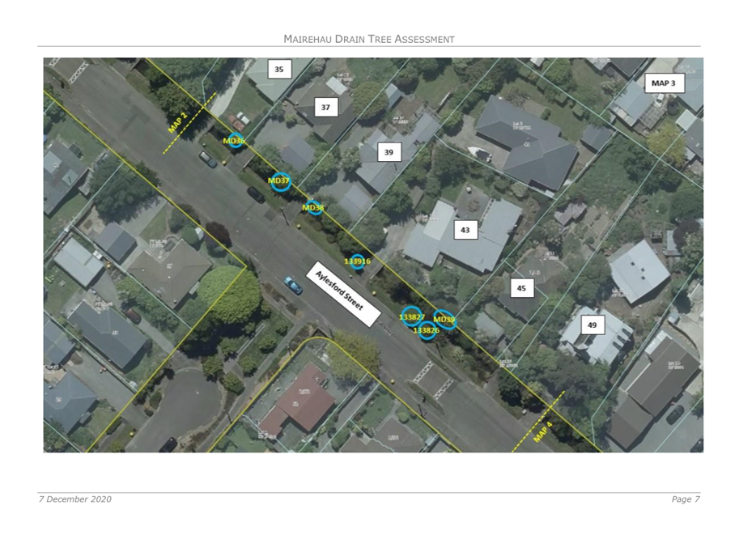
Task: Click tree marker 133827
Action: pyautogui.click(x=412, y=316)
